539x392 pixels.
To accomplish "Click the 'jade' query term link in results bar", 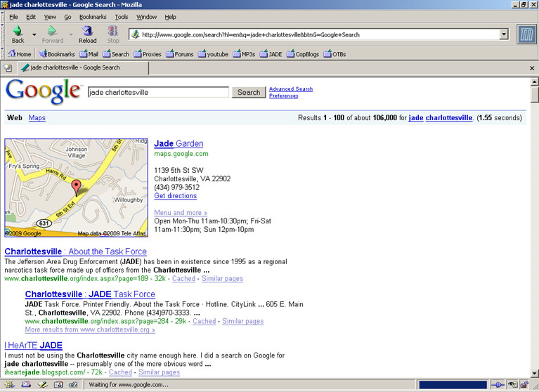I will 416,118.
